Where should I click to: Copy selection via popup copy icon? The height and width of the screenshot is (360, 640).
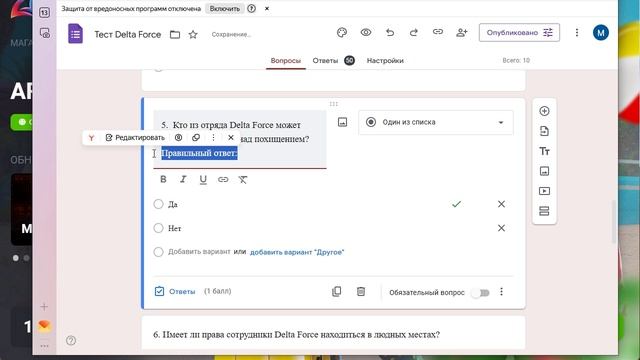[x=196, y=138]
